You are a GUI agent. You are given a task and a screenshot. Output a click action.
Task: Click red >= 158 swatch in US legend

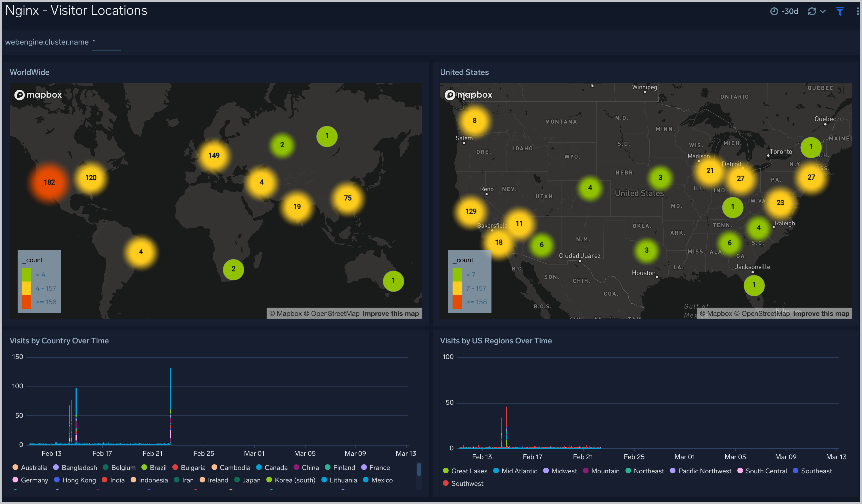[x=457, y=302]
